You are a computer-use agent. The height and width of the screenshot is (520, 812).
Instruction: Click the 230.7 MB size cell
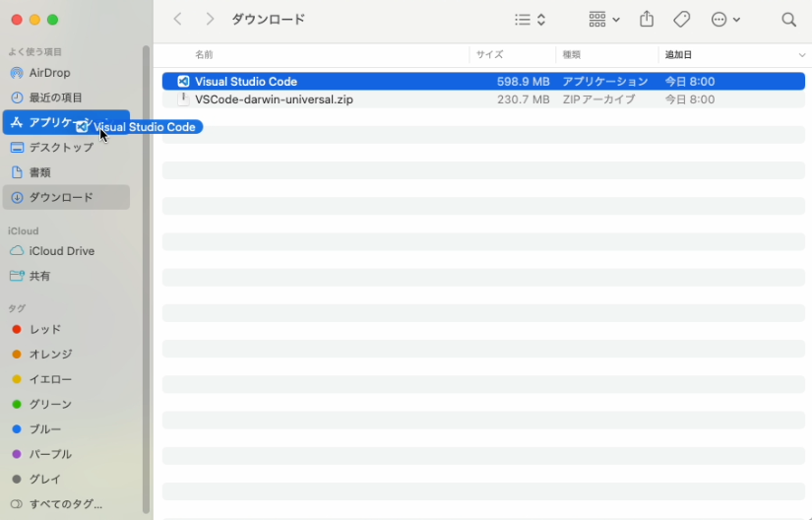tap(523, 99)
